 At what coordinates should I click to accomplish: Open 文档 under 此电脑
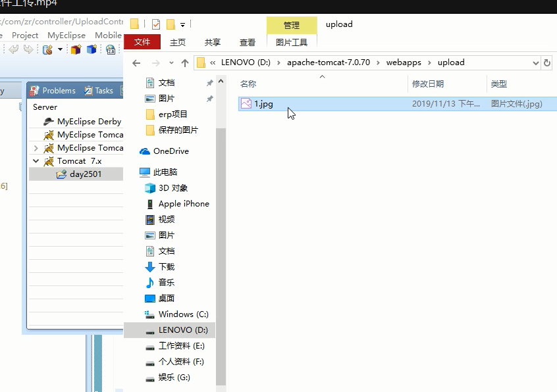(x=167, y=251)
